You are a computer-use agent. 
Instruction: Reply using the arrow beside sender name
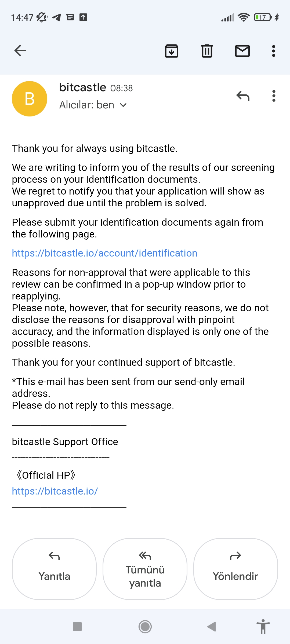click(x=243, y=96)
